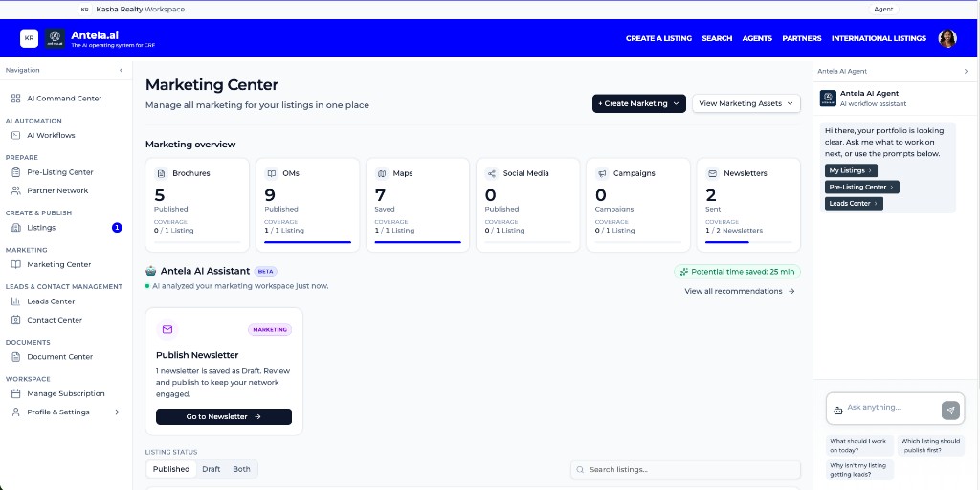980x490 pixels.
Task: Click the Listings notification badge showing 1
Action: tap(117, 228)
